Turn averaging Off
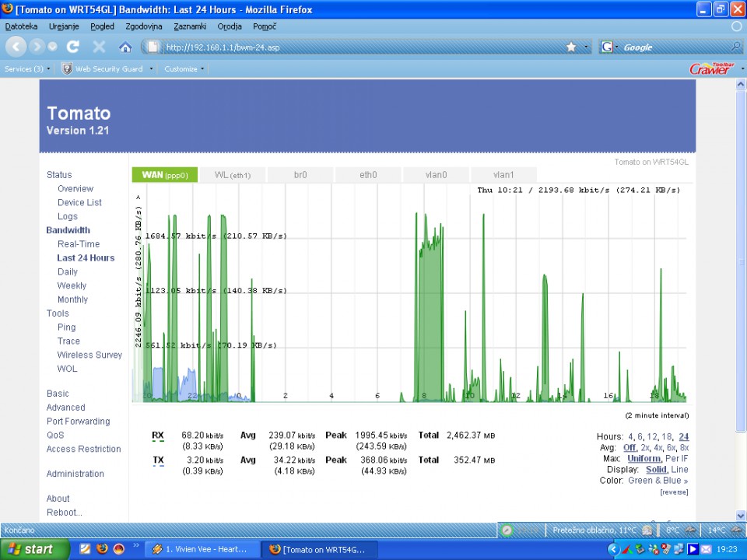Image resolution: width=747 pixels, height=560 pixels. (630, 448)
